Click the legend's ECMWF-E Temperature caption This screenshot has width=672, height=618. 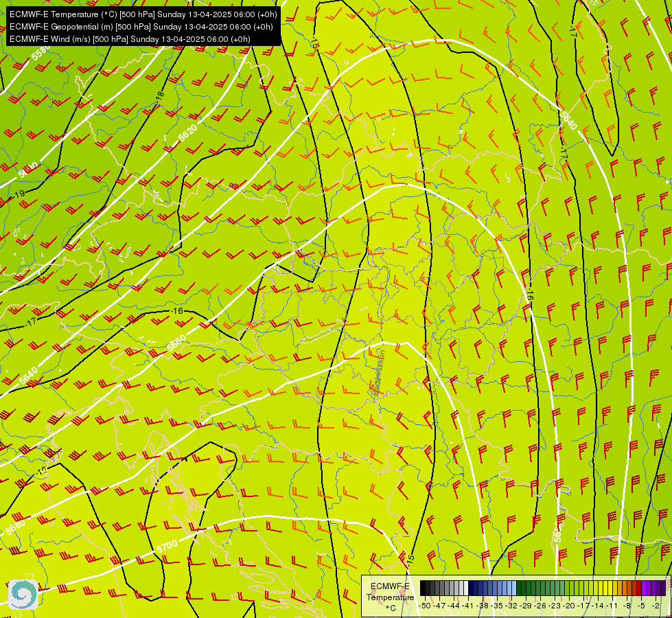391,592
